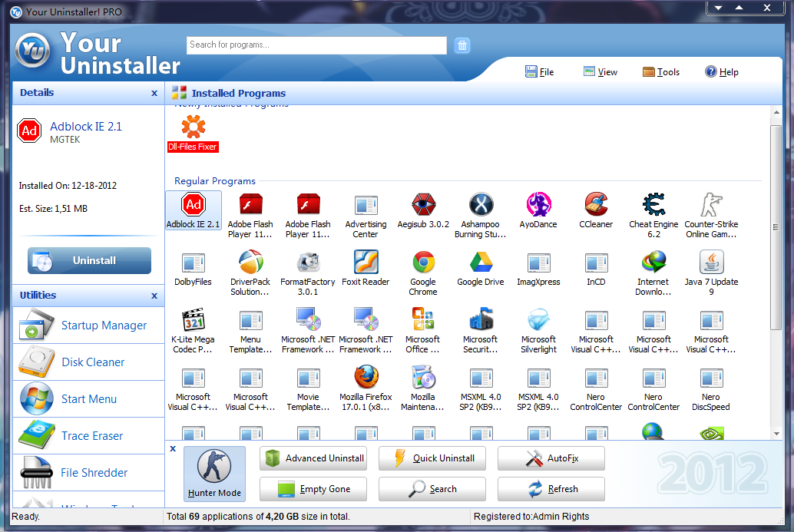Screen dimensions: 794x532
Task: Click scrollbar up arrow in program list
Action: [776, 112]
